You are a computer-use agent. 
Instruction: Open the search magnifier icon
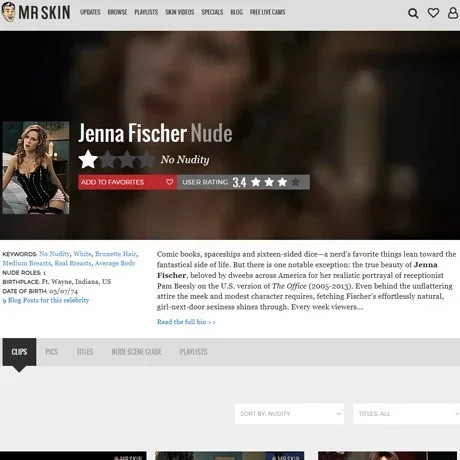click(x=413, y=13)
